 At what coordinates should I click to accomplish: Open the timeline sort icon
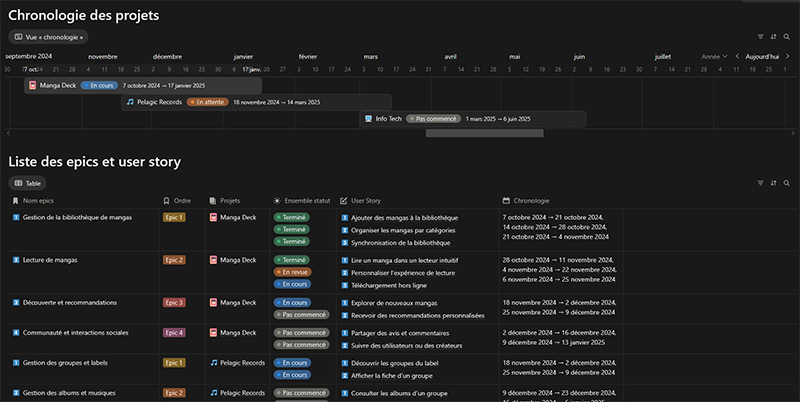pyautogui.click(x=773, y=37)
